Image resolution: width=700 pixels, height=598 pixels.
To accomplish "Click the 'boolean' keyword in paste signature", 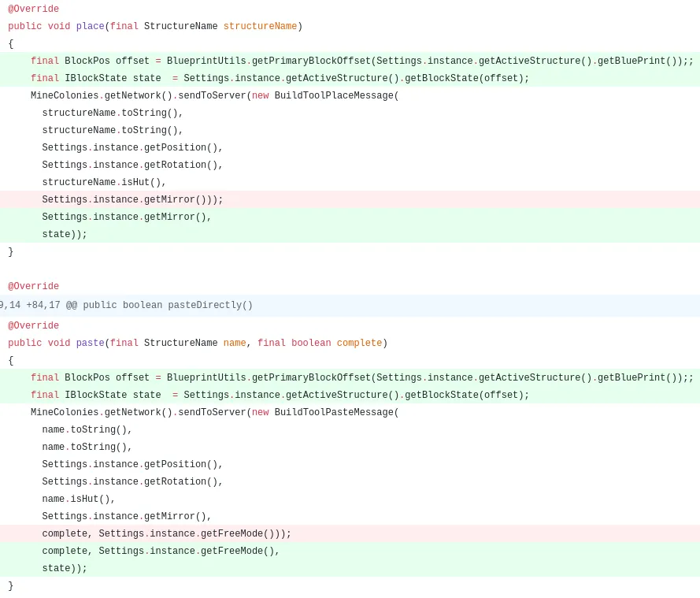I will (x=311, y=343).
